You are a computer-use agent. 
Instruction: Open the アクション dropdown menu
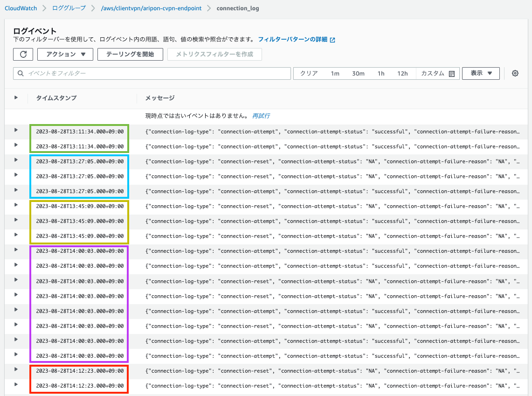pyautogui.click(x=65, y=54)
